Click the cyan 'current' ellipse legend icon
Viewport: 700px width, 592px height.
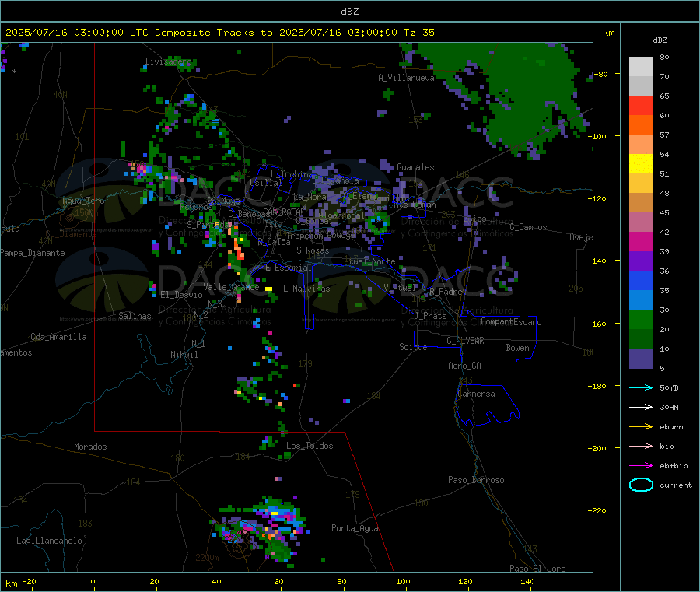pos(641,485)
